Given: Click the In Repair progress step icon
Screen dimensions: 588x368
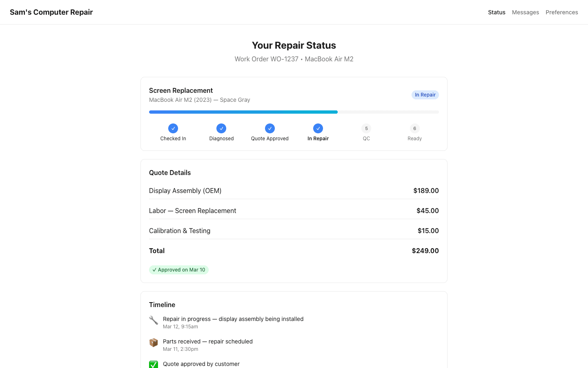Looking at the screenshot, I should (318, 128).
